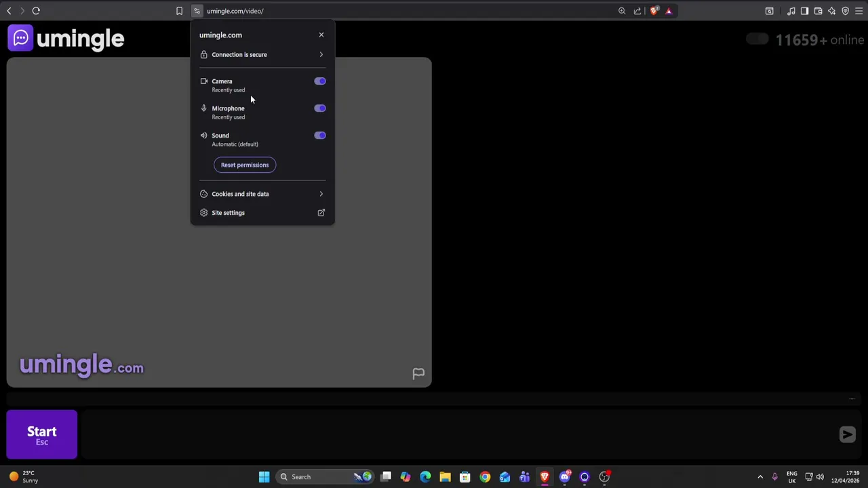The height and width of the screenshot is (488, 868).
Task: Click the purple microphone tray icon
Action: coord(775,476)
